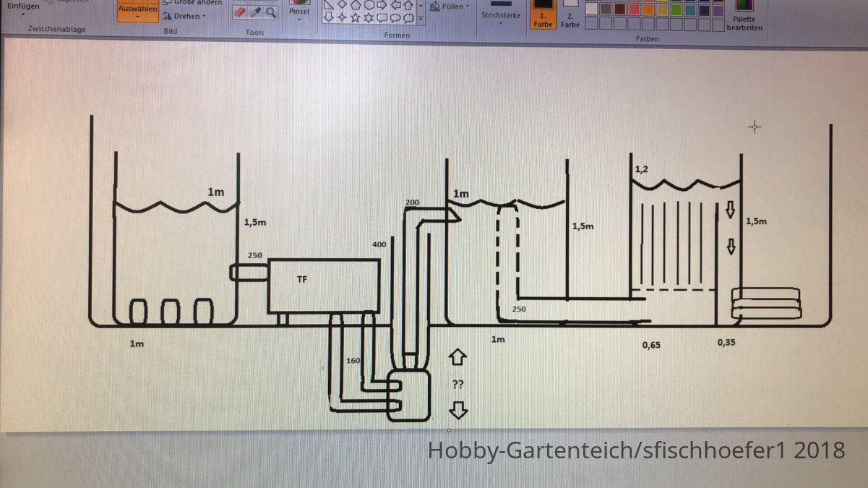Select the five-point star shape
Image resolution: width=868 pixels, height=488 pixels.
pyautogui.click(x=355, y=17)
